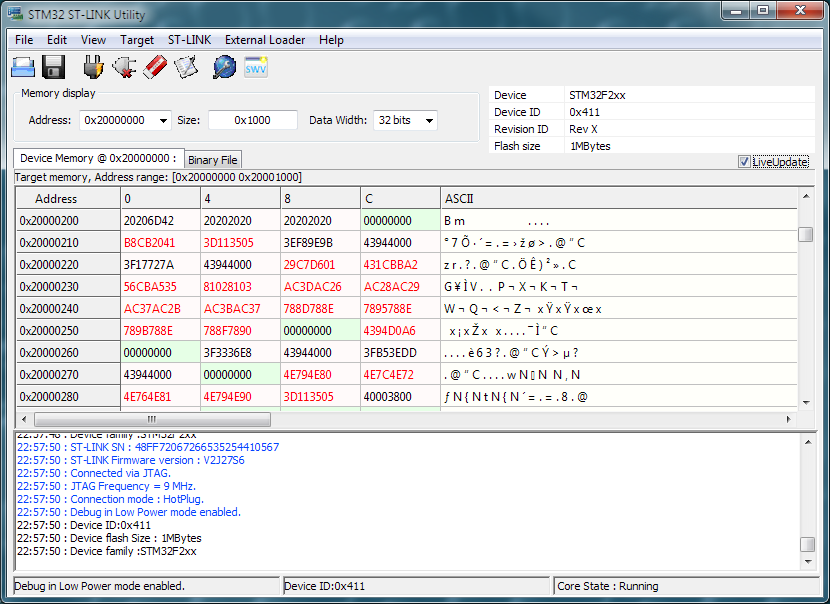This screenshot has height=604, width=830.
Task: Connect to the target with the plug icon
Action: (93, 67)
